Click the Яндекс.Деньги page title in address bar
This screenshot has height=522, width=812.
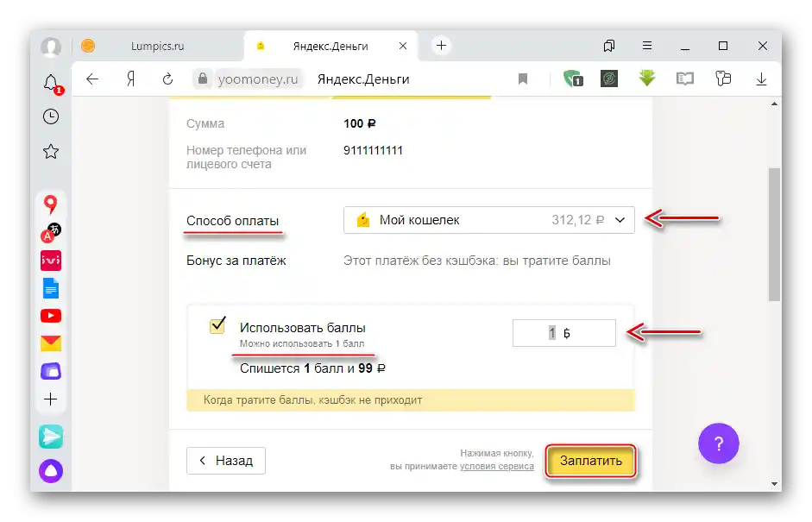[x=363, y=79]
